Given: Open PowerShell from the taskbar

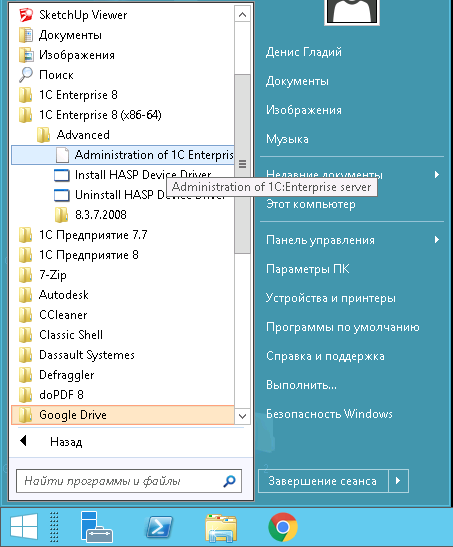Looking at the screenshot, I should coord(159,527).
